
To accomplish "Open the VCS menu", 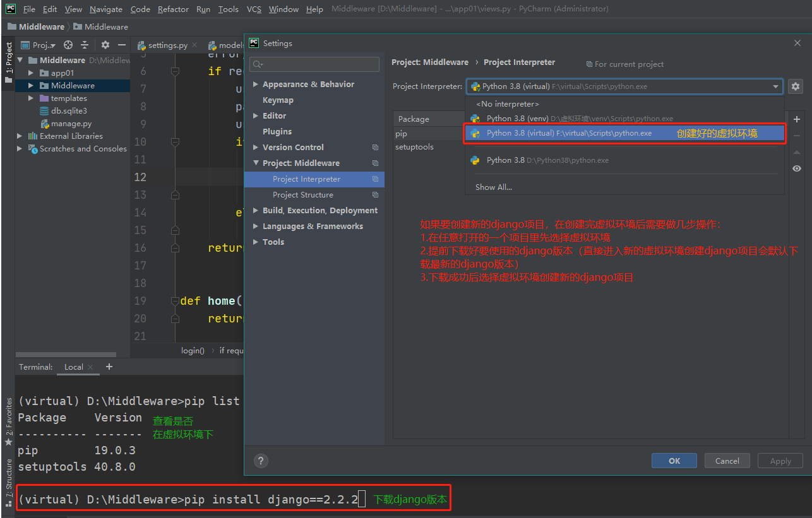I will coord(254,9).
